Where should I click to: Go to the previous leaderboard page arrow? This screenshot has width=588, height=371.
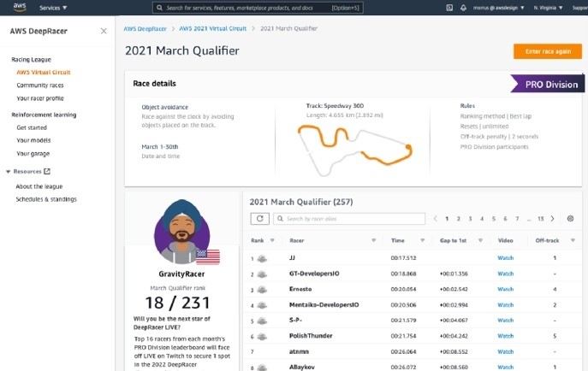(x=435, y=219)
